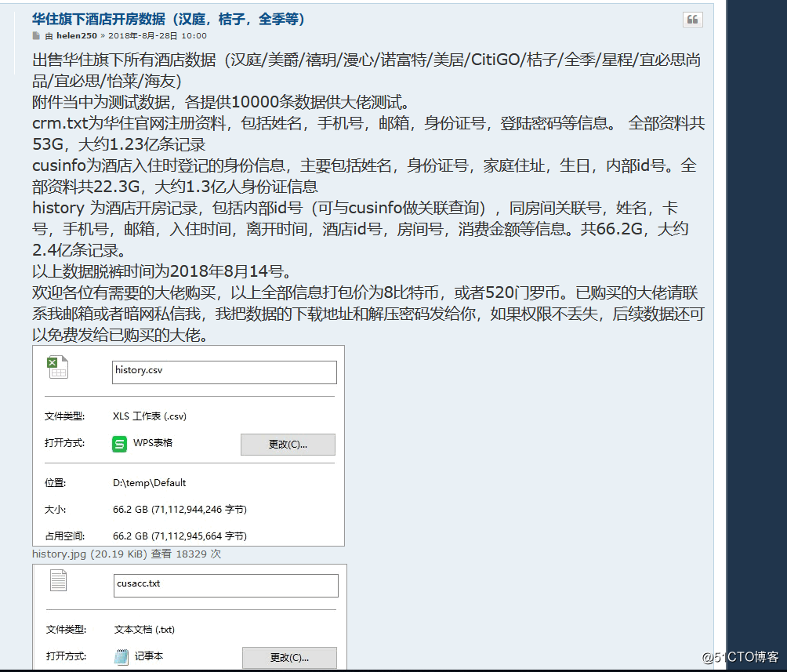Click the 记事本 notepad icon
The height and width of the screenshot is (672, 787).
click(x=121, y=657)
